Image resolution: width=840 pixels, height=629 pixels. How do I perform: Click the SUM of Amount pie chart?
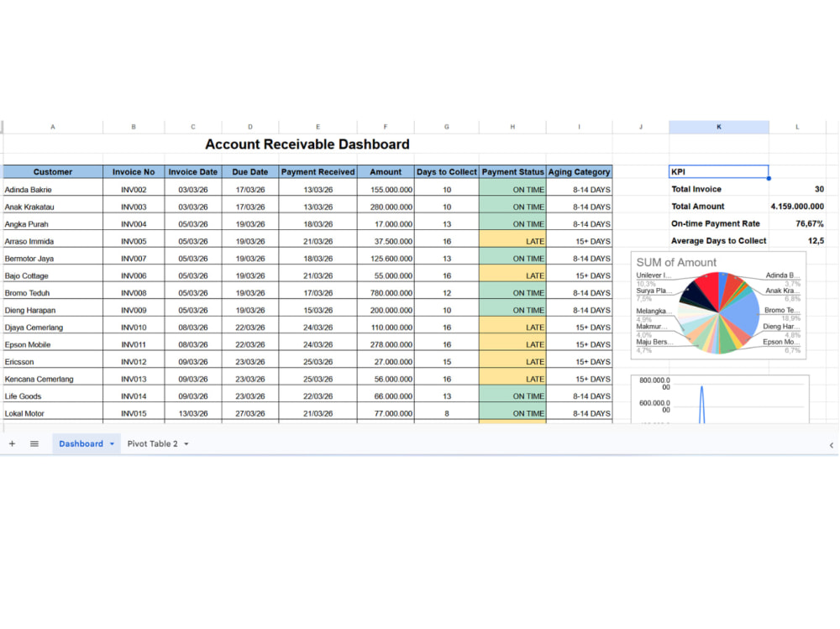click(718, 306)
